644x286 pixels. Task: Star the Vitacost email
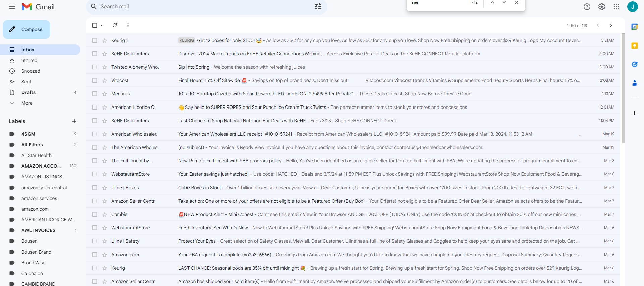click(105, 80)
